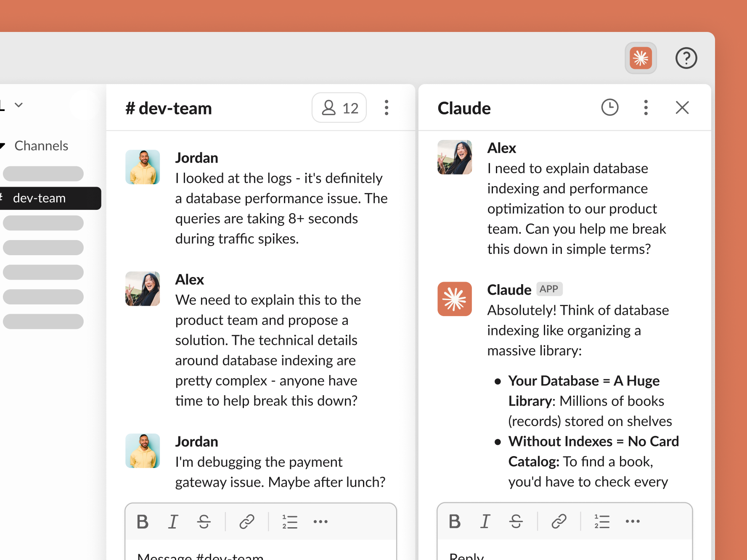The image size is (747, 560).
Task: Open the help question mark icon
Action: point(686,58)
